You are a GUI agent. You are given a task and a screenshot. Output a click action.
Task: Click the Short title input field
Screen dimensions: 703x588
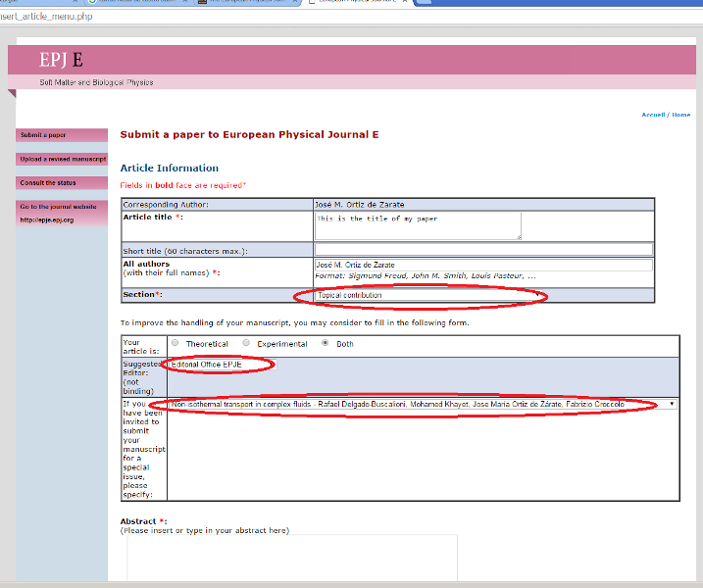pos(483,250)
